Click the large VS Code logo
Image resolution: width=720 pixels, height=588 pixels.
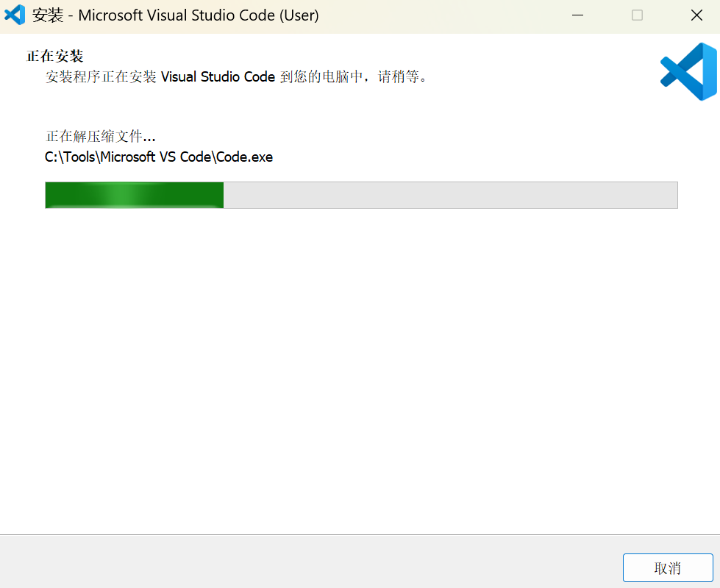pyautogui.click(x=688, y=71)
